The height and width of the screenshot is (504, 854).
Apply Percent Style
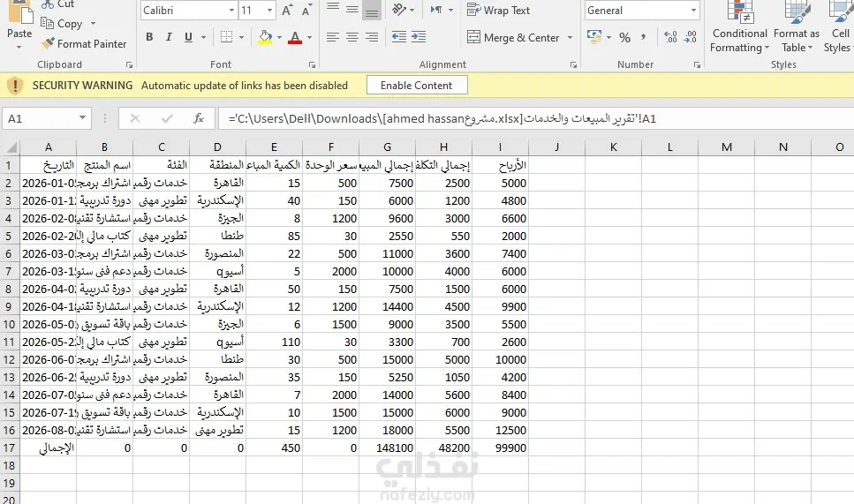coord(624,38)
